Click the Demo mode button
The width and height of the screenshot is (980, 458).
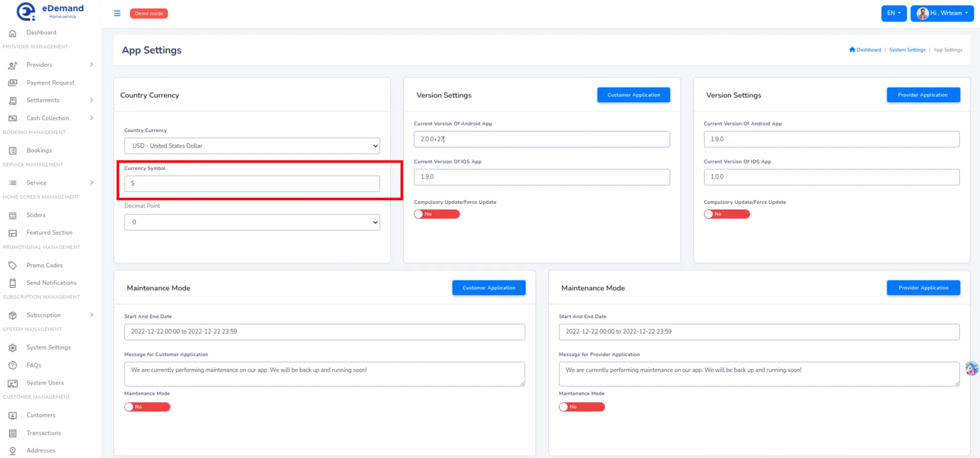click(149, 13)
